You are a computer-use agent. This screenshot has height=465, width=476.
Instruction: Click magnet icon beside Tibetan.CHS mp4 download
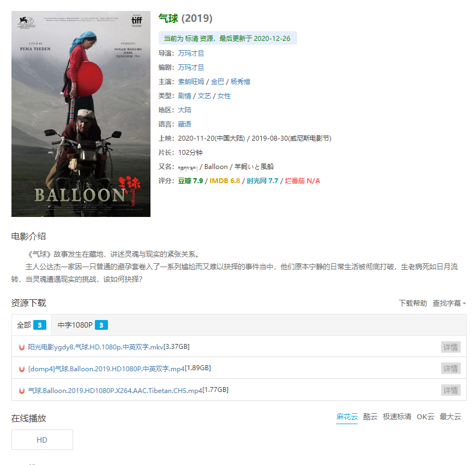pyautogui.click(x=22, y=391)
